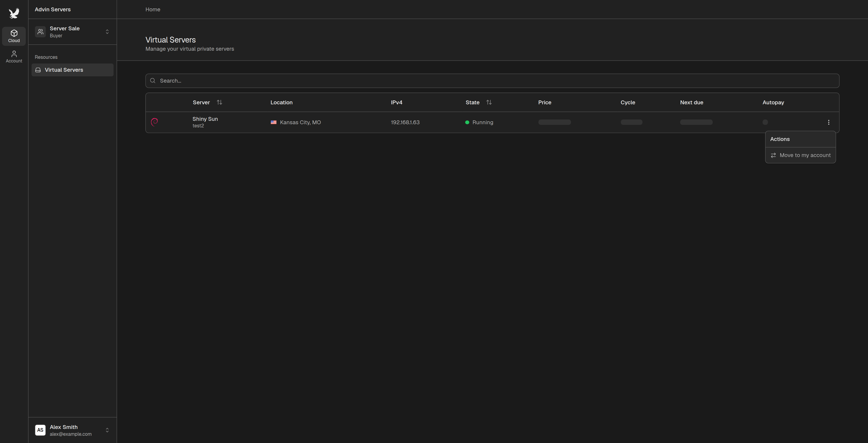
Task: Open the Account section
Action: click(x=14, y=57)
